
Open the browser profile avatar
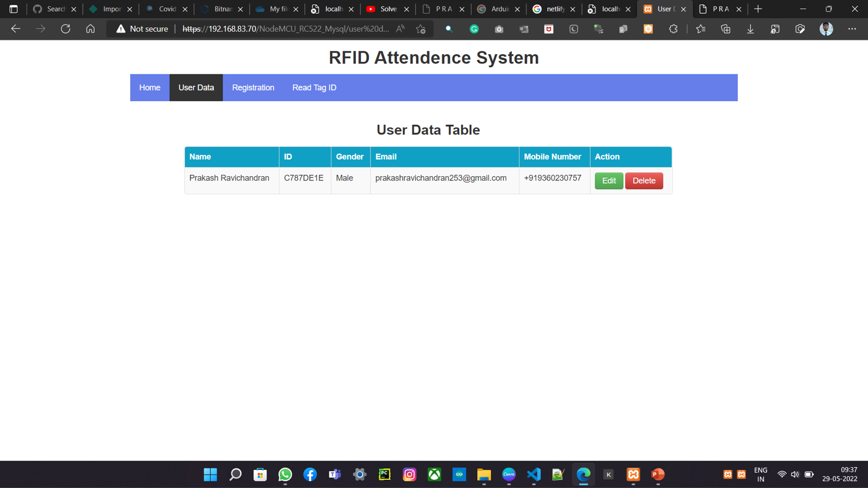(x=826, y=29)
